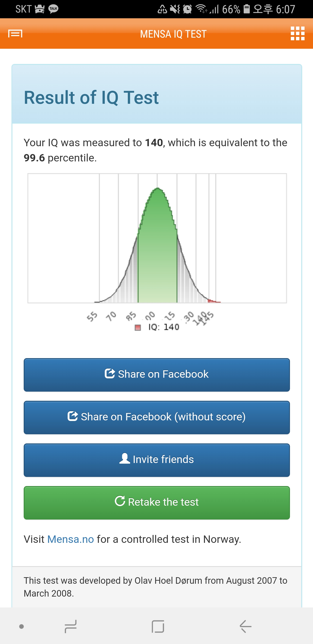Viewport: 313px width, 644px height.
Task: Open the grid apps icon in header
Action: (298, 34)
